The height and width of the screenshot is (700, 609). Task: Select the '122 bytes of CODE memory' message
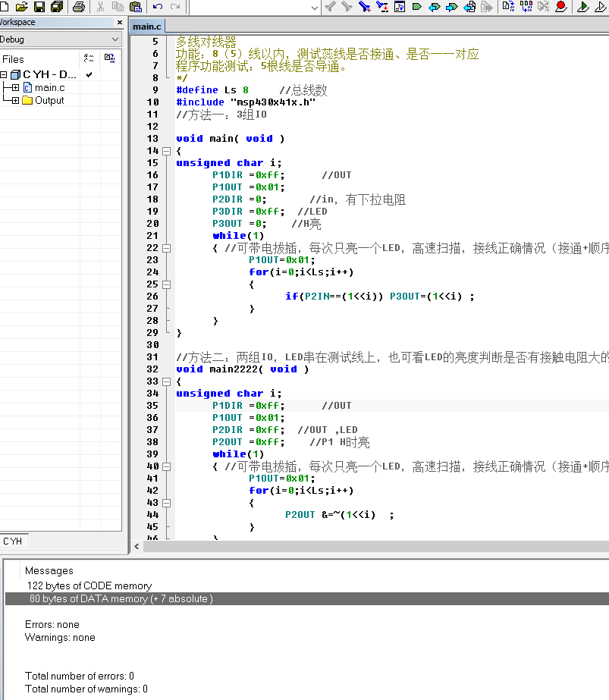click(89, 585)
